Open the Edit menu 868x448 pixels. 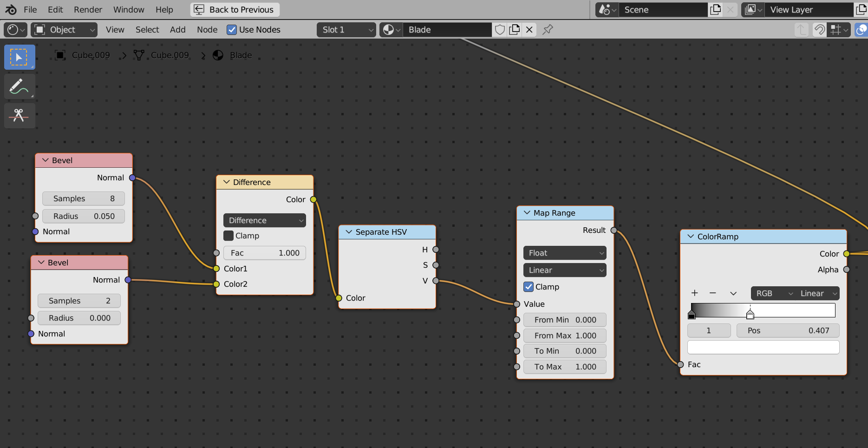click(x=55, y=10)
